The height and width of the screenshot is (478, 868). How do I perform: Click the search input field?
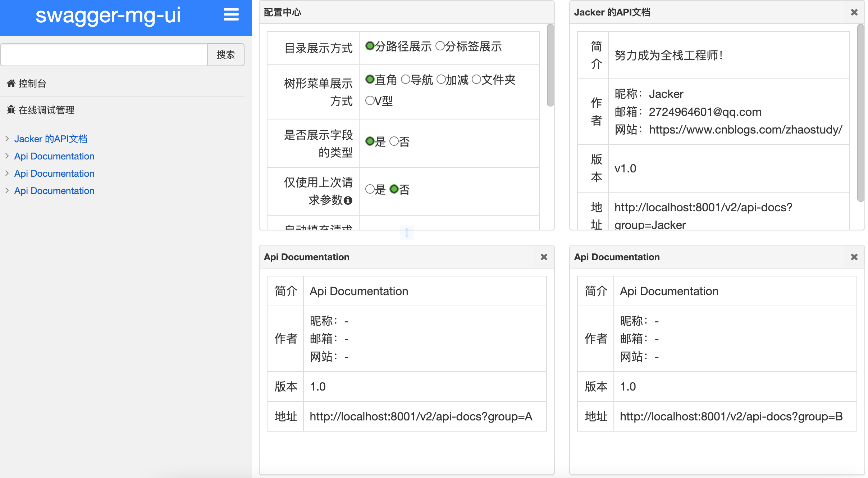click(104, 55)
